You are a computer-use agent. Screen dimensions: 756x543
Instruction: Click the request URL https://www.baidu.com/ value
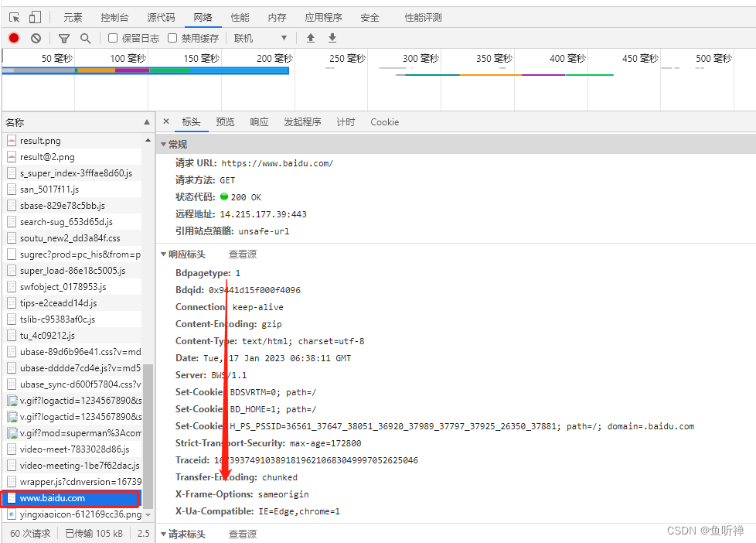[278, 164]
